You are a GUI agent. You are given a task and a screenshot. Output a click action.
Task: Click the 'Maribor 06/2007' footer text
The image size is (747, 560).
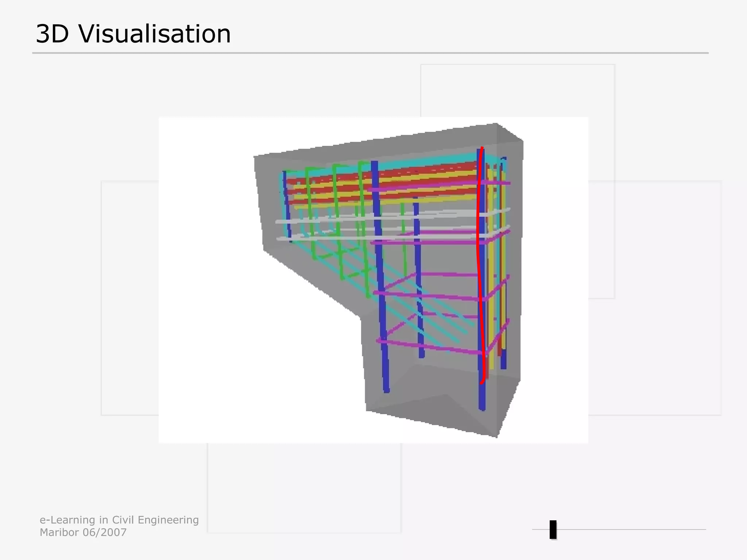click(x=83, y=532)
